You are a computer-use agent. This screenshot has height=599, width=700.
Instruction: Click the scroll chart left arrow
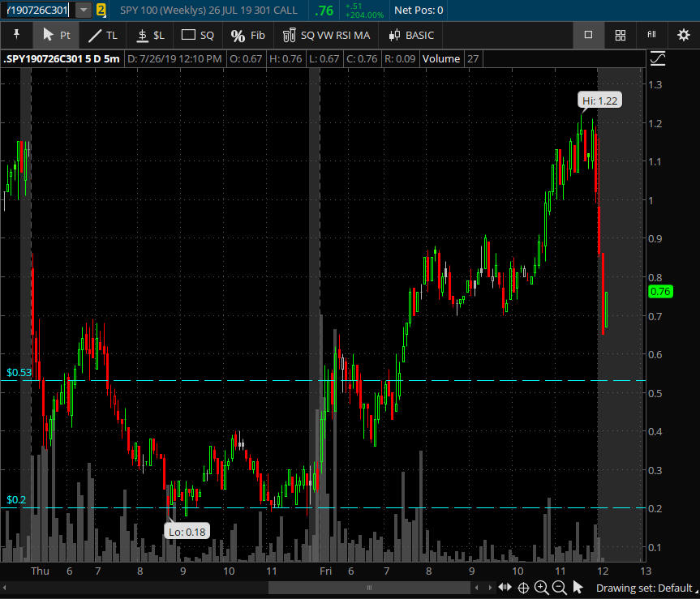pos(476,588)
